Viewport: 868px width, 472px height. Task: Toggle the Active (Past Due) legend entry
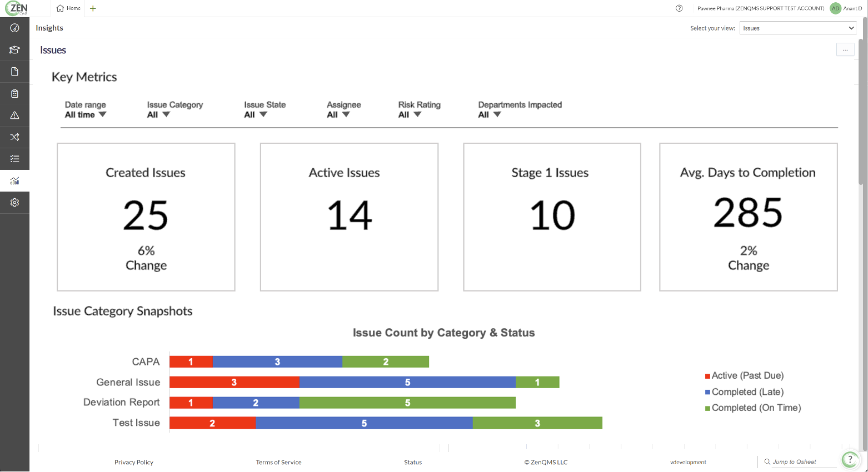tap(745, 375)
